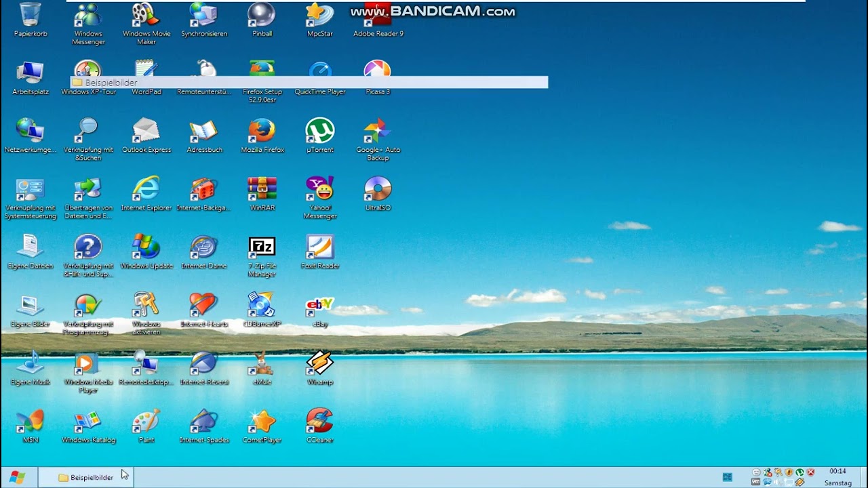
Task: Open DE language bar indicator
Action: tap(728, 477)
